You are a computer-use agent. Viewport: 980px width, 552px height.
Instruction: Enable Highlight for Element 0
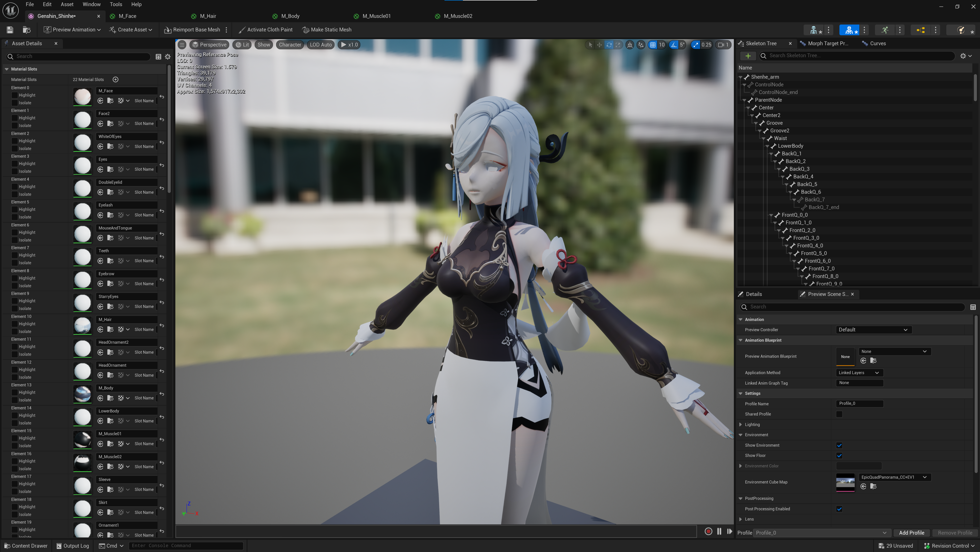tap(15, 95)
